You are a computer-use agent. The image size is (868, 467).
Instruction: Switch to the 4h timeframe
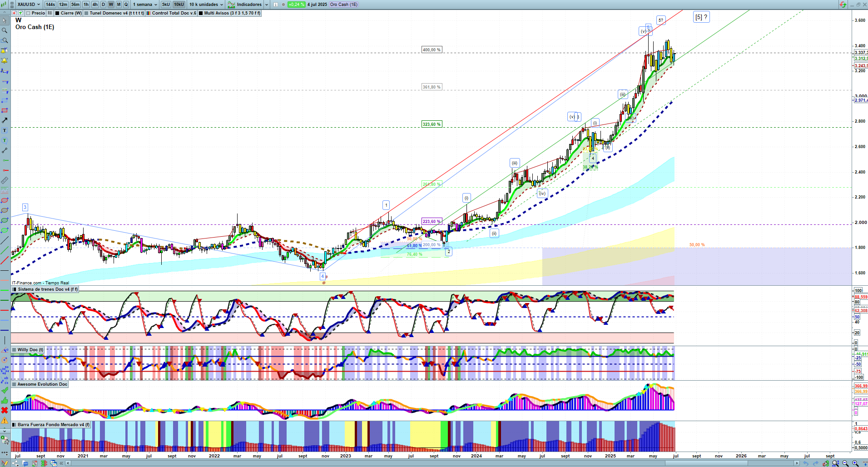[95, 5]
